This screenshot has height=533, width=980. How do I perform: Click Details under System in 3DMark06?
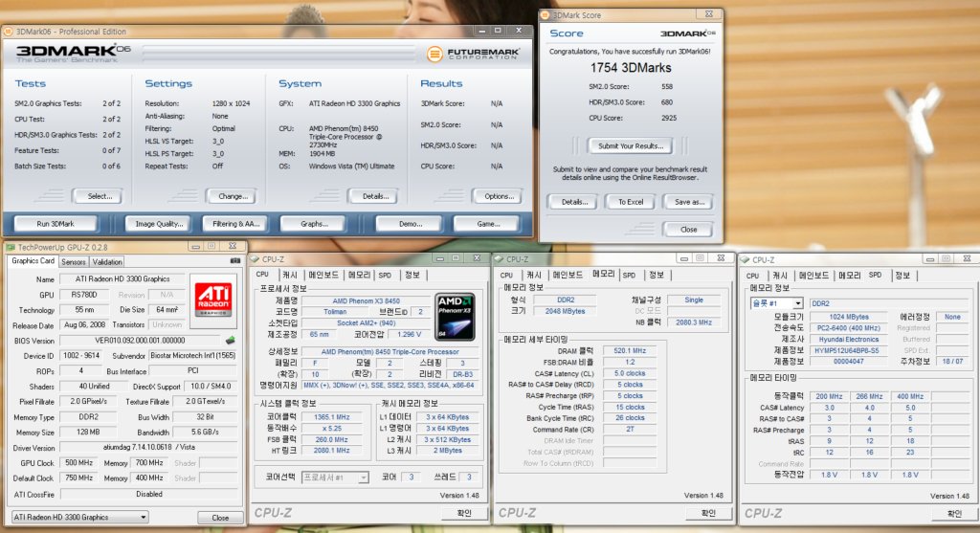pos(374,196)
